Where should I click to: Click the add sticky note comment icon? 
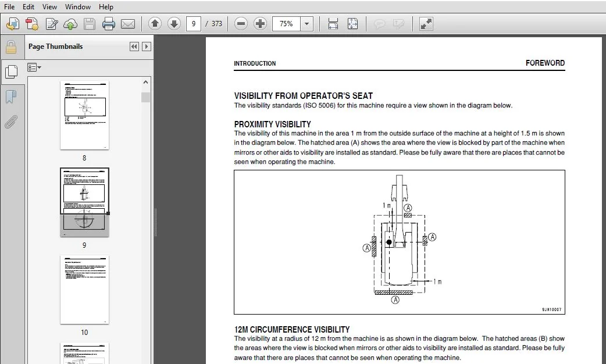(380, 24)
